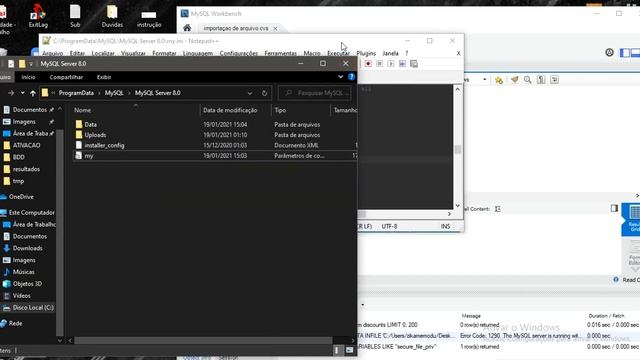Open Ferramentas menu in Notepad++
This screenshot has width=640, height=360.
[280, 53]
